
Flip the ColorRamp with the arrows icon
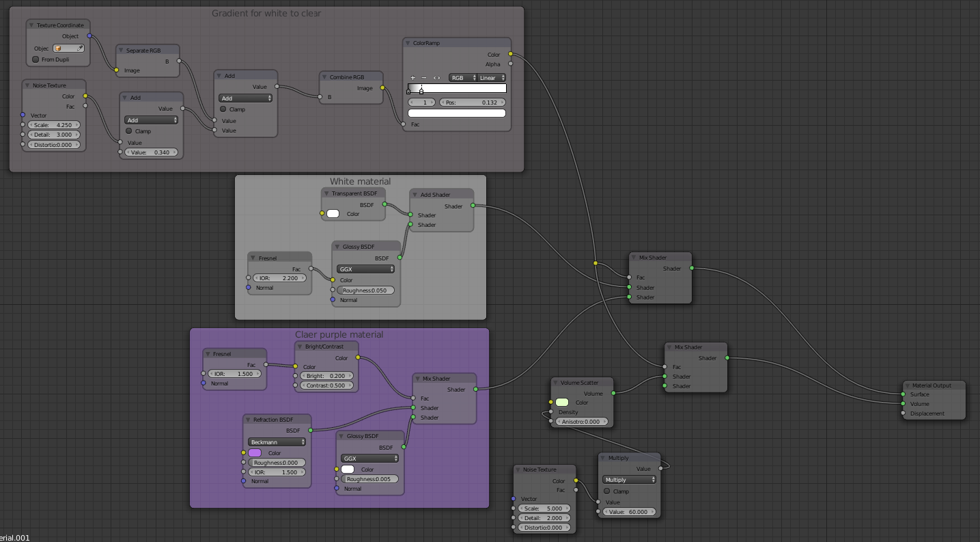point(437,78)
